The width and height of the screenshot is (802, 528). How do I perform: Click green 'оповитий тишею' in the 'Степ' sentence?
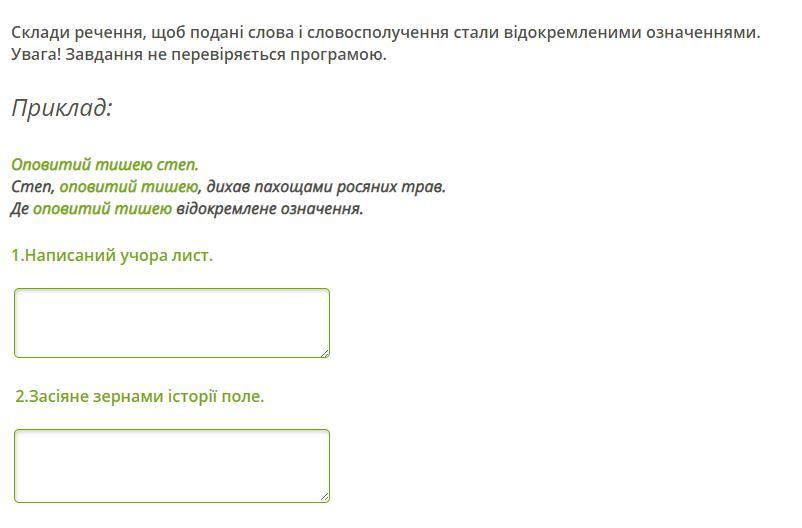click(x=129, y=187)
